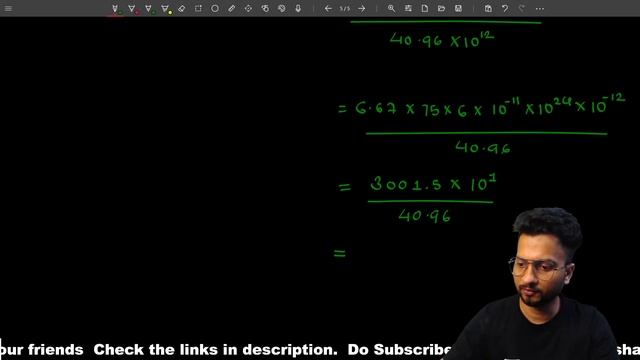Toggle the microphone recording icon
640x360 pixels.
tap(298, 8)
